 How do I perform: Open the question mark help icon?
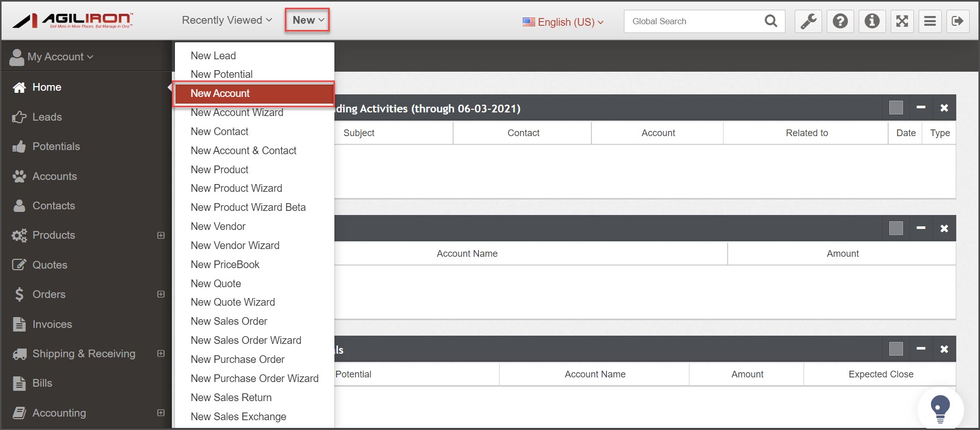click(840, 21)
